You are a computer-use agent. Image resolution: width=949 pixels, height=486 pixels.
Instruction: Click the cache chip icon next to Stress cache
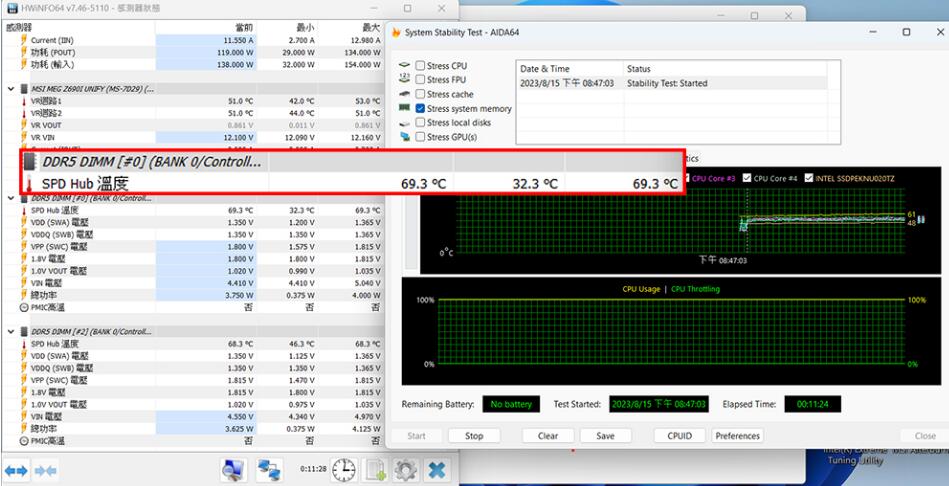pyautogui.click(x=405, y=94)
